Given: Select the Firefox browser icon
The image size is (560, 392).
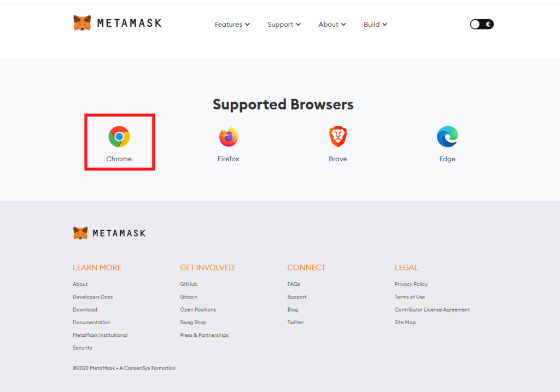Looking at the screenshot, I should point(229,136).
